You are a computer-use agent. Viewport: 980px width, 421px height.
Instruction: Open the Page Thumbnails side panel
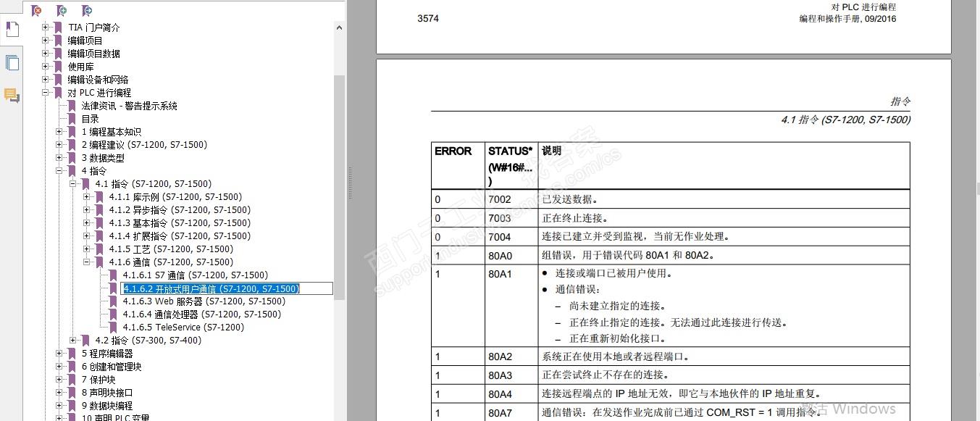12,62
